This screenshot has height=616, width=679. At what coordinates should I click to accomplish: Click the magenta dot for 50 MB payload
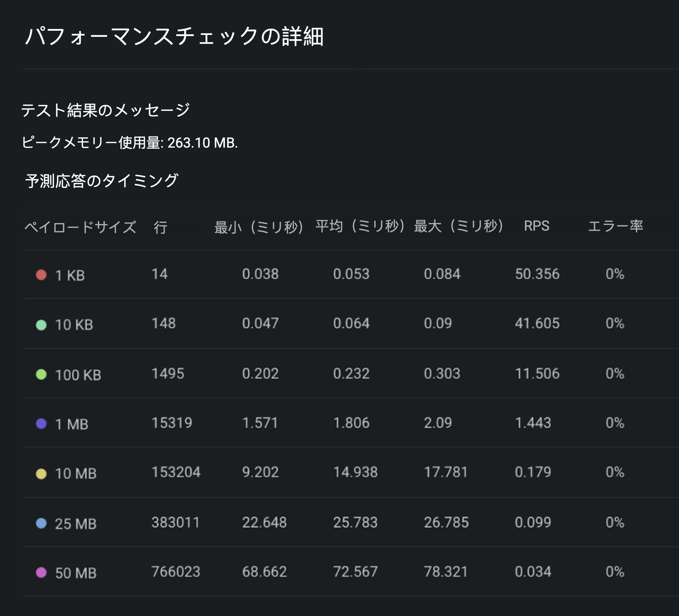click(41, 572)
